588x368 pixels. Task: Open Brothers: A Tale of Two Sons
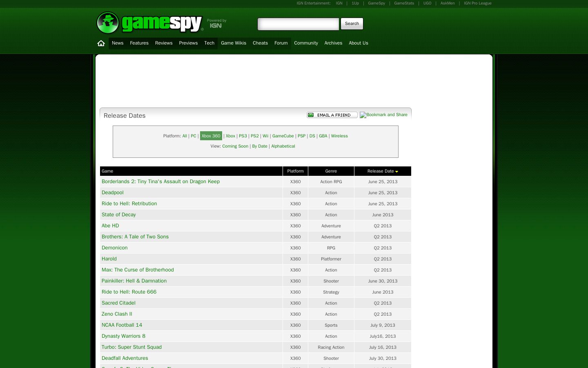click(x=135, y=237)
